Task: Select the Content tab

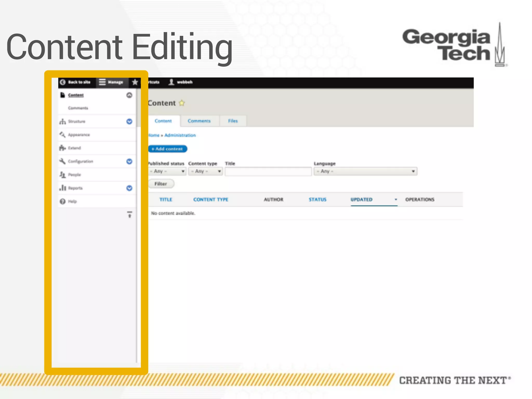Action: pyautogui.click(x=163, y=121)
